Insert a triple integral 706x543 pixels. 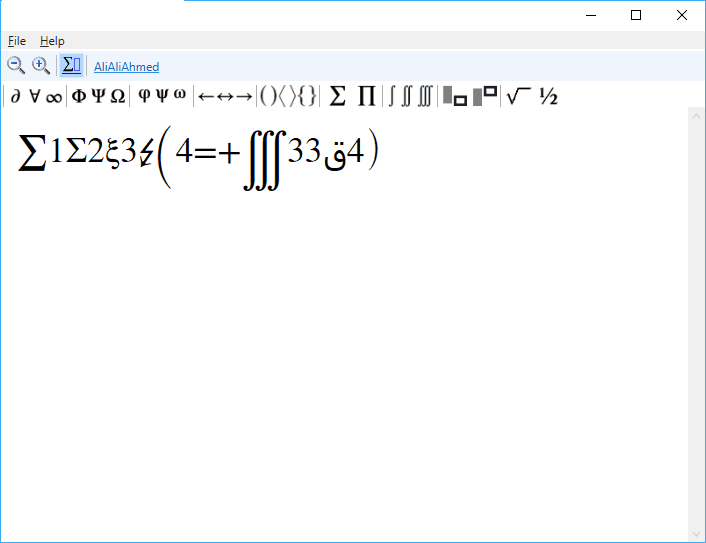click(425, 96)
